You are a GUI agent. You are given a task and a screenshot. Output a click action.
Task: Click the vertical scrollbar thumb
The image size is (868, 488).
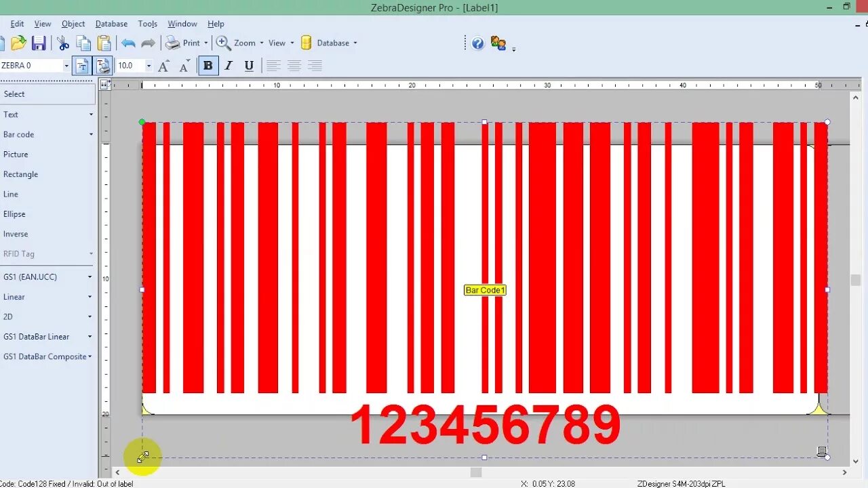tap(856, 280)
